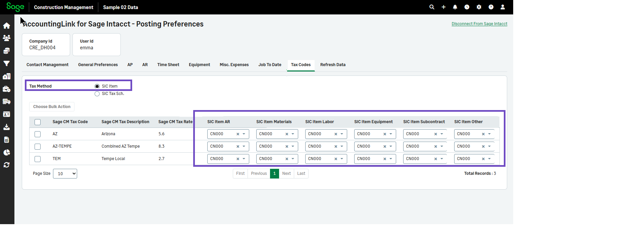Click Disconnect From Sage Intacct link

479,24
